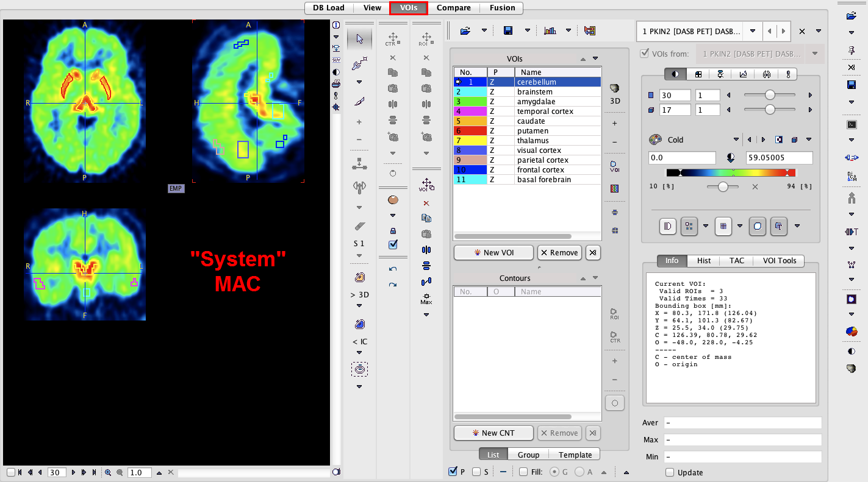The width and height of the screenshot is (868, 482).
Task: Click the slice number slider handle
Action: 770,95
